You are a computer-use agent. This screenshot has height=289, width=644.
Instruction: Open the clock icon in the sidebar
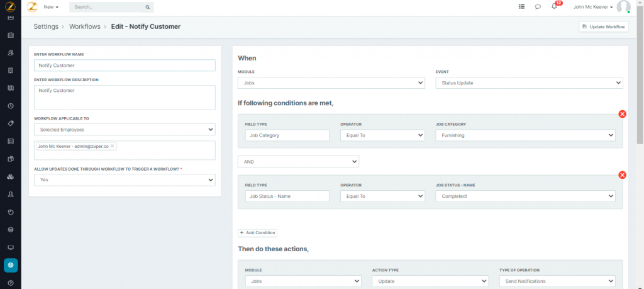[11, 106]
